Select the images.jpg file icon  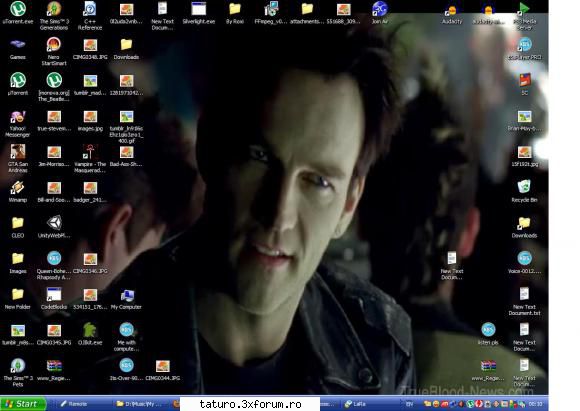coord(90,121)
